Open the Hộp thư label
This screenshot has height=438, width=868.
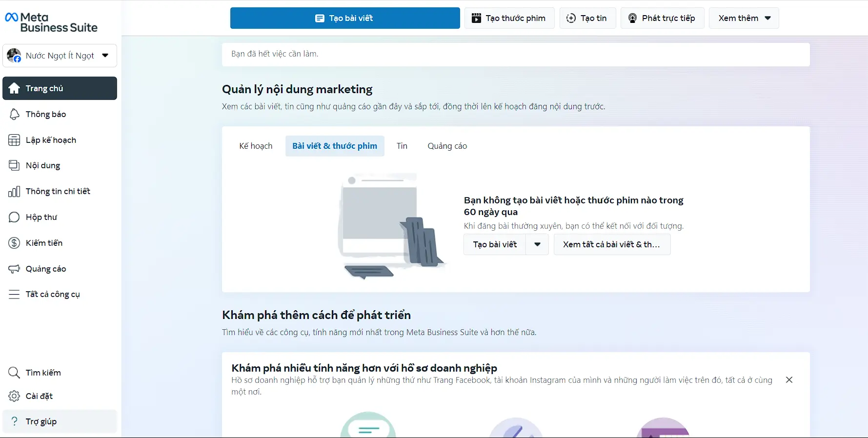coord(41,217)
